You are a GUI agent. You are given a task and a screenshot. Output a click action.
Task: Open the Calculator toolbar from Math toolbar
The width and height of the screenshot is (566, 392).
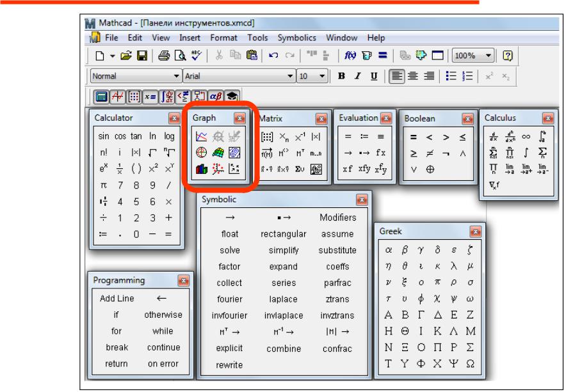coord(101,97)
